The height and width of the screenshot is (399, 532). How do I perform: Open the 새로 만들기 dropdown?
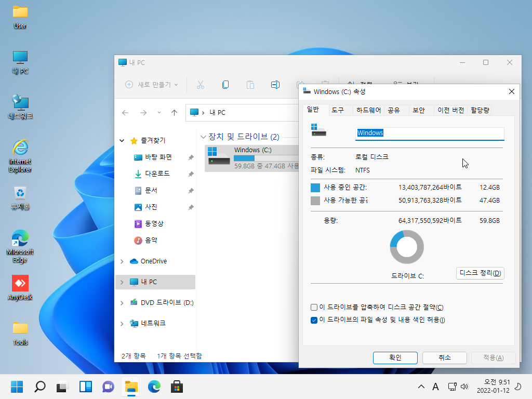pos(151,85)
